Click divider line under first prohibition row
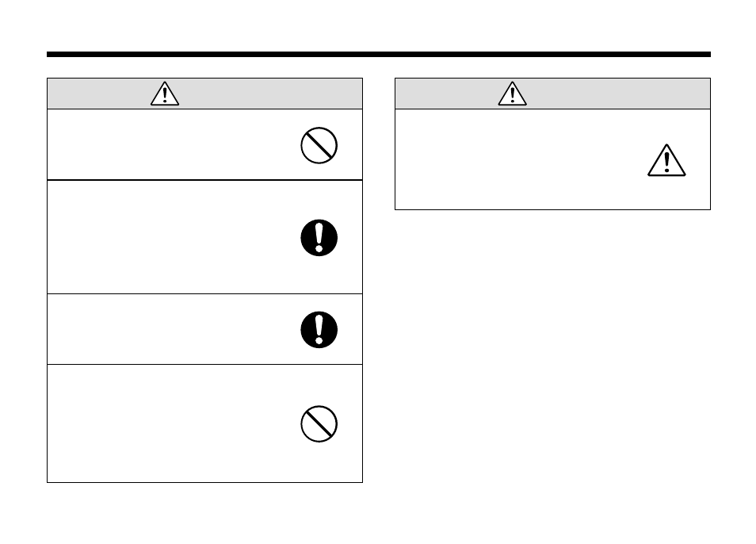Screen dimensions: 756x544 pos(205,180)
